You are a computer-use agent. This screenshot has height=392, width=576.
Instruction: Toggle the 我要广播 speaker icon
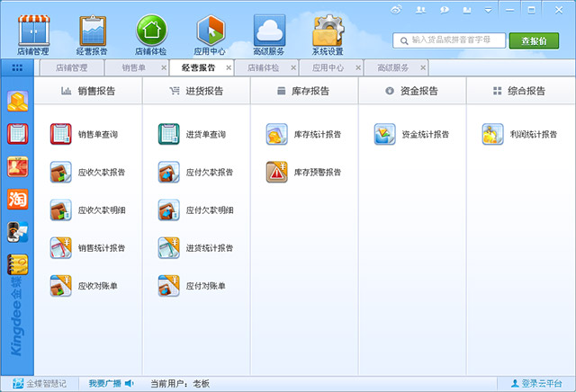click(130, 384)
